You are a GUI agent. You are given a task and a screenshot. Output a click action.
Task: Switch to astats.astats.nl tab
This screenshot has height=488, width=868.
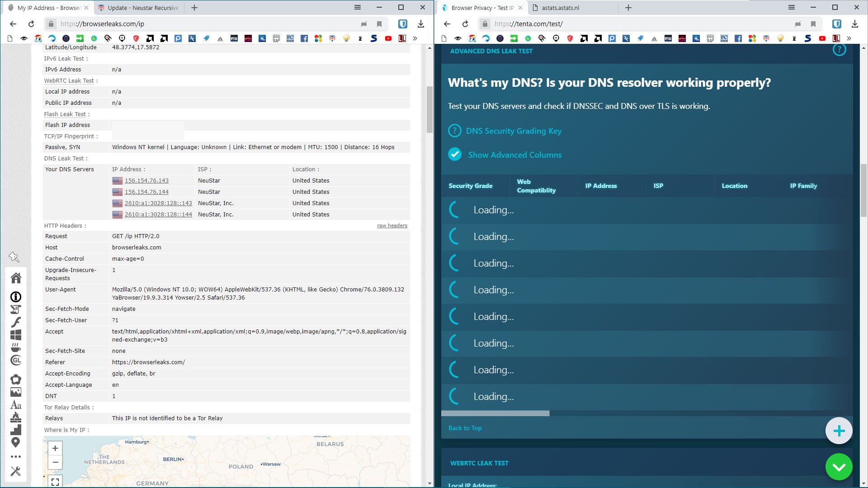click(561, 8)
